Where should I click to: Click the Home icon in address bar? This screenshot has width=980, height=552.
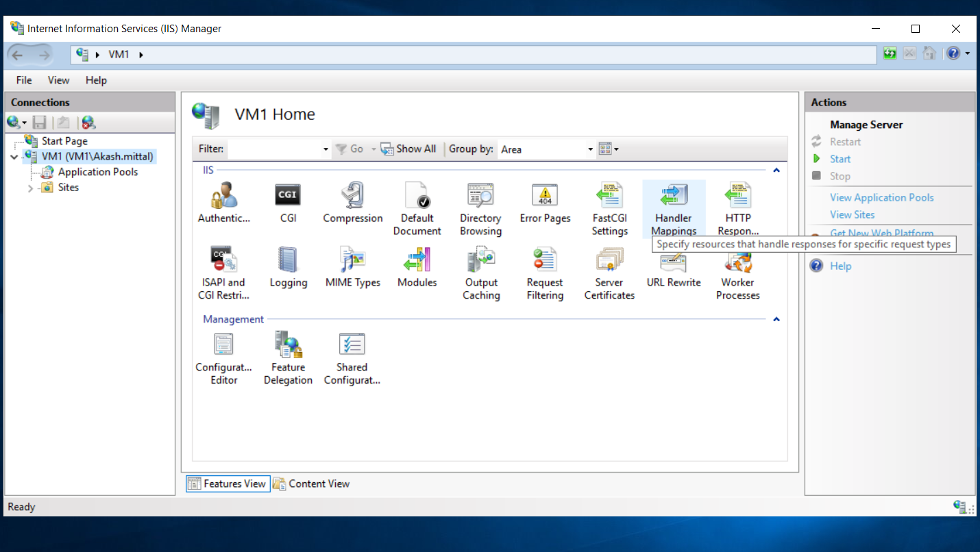pyautogui.click(x=929, y=53)
